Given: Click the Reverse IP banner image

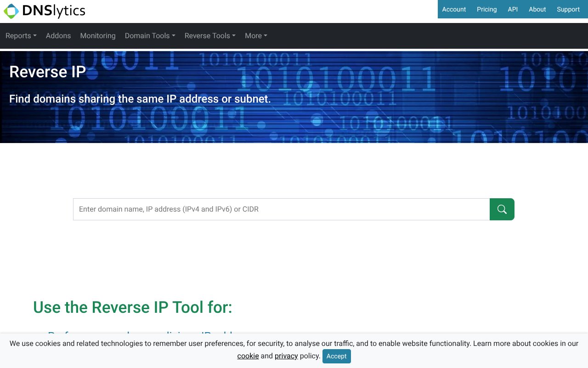Looking at the screenshot, I should (x=294, y=97).
